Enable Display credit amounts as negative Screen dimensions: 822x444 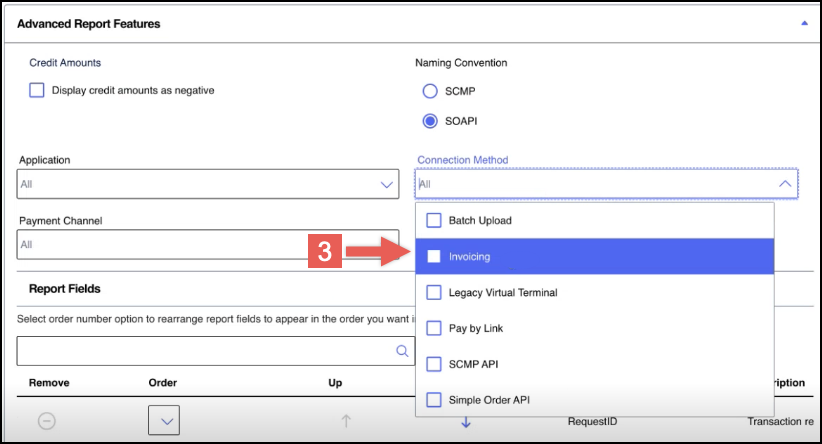[37, 90]
